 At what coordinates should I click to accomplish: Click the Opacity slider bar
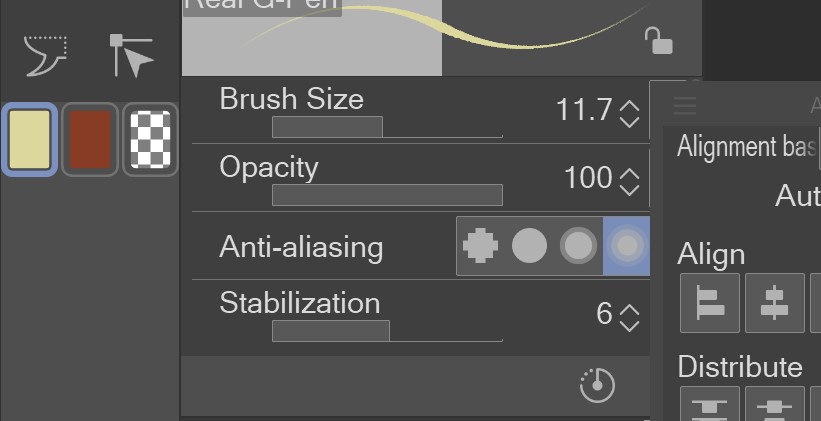point(387,195)
